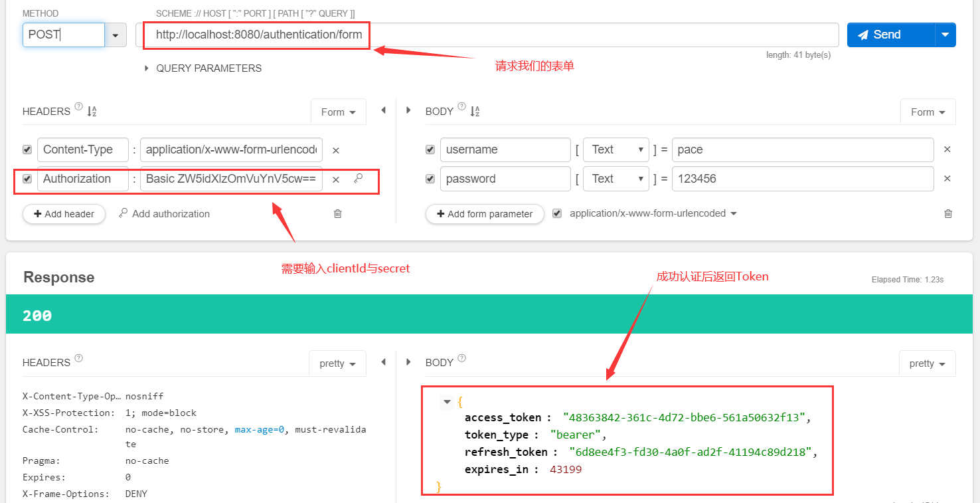Open help icon next to response BODY
This screenshot has height=503, width=980.
[x=462, y=358]
